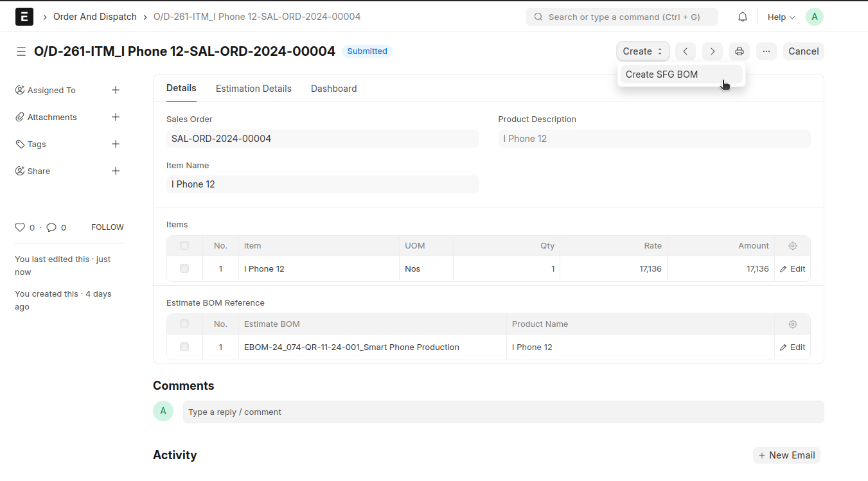Go to the previous document arrow
This screenshot has width=868, height=481.
pos(686,51)
